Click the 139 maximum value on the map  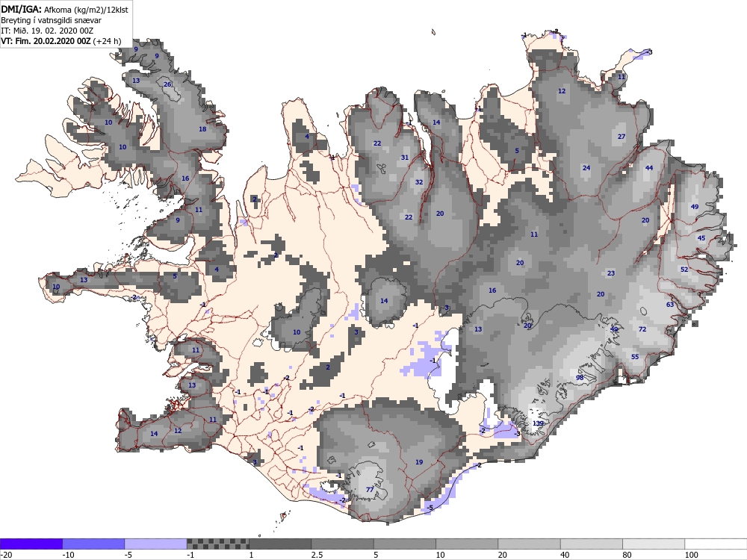[x=538, y=423]
